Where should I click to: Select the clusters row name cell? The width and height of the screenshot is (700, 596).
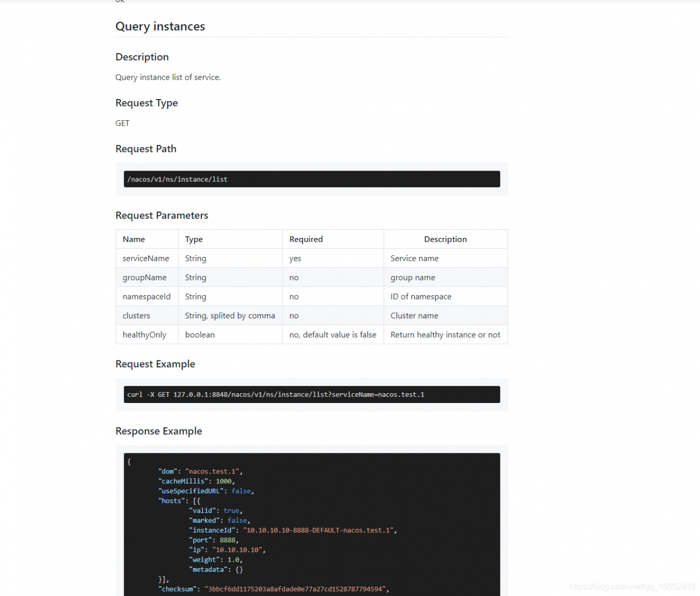[136, 316]
